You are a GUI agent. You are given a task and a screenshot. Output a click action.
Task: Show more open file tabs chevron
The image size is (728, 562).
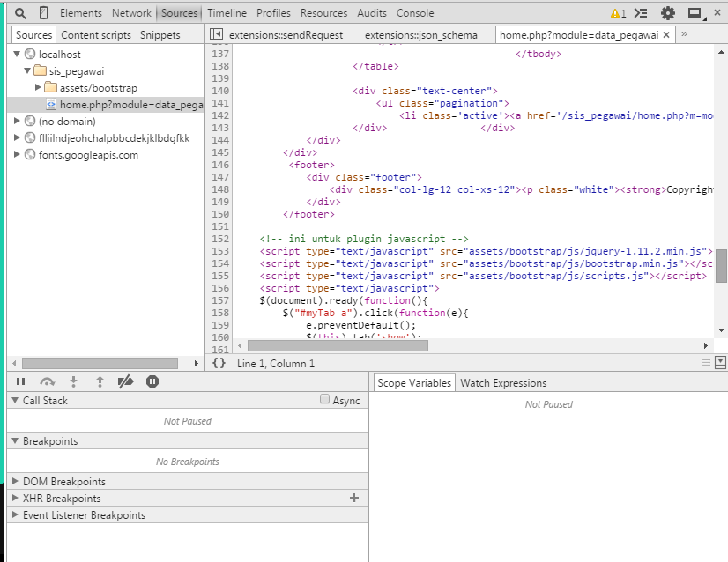click(684, 33)
